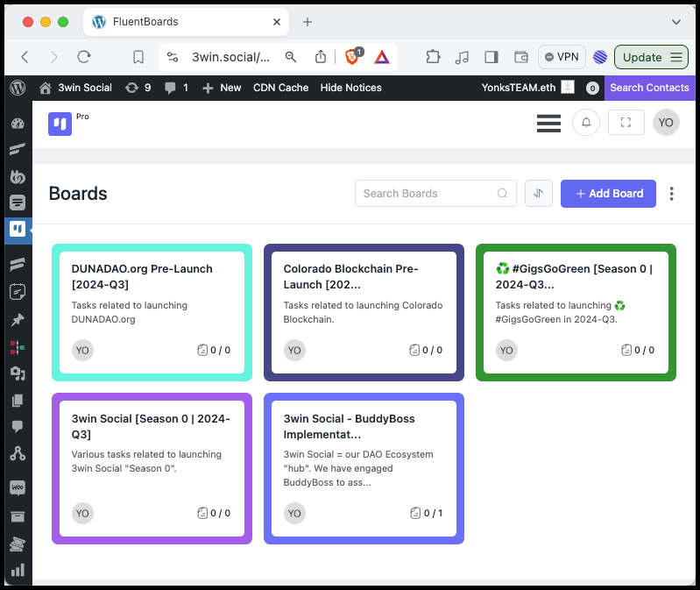Open the #GigsGoGreen Season 0 board
700x590 pixels.
click(x=576, y=312)
